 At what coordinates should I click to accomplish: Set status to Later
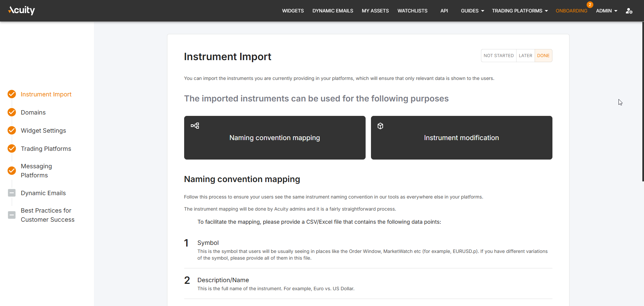pyautogui.click(x=525, y=56)
